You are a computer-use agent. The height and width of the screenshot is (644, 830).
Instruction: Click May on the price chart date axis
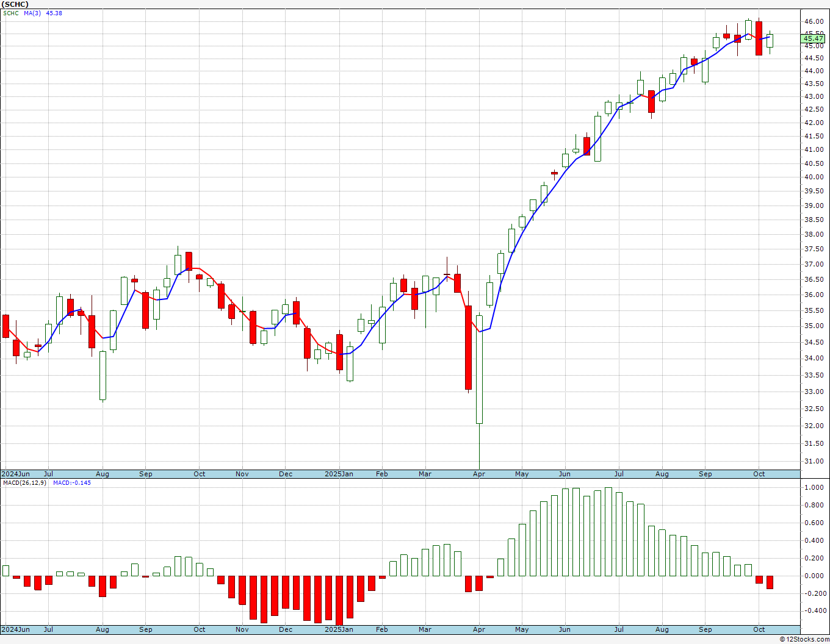click(522, 474)
